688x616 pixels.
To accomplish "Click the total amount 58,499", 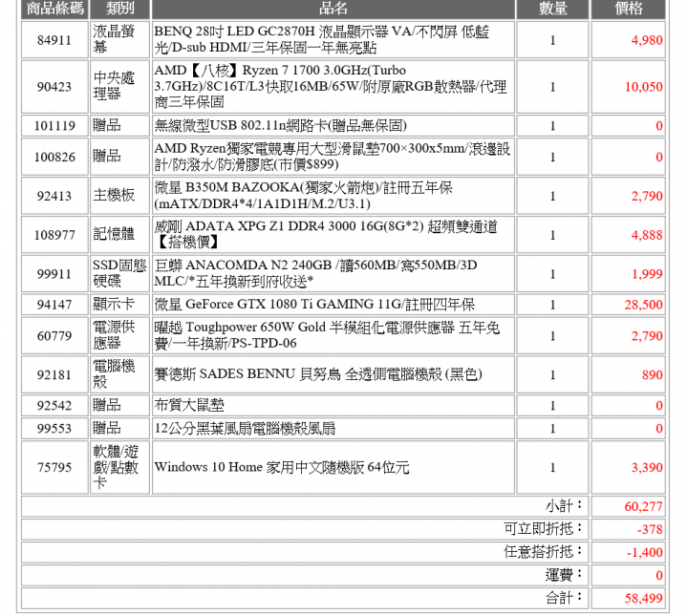I will point(643,598).
